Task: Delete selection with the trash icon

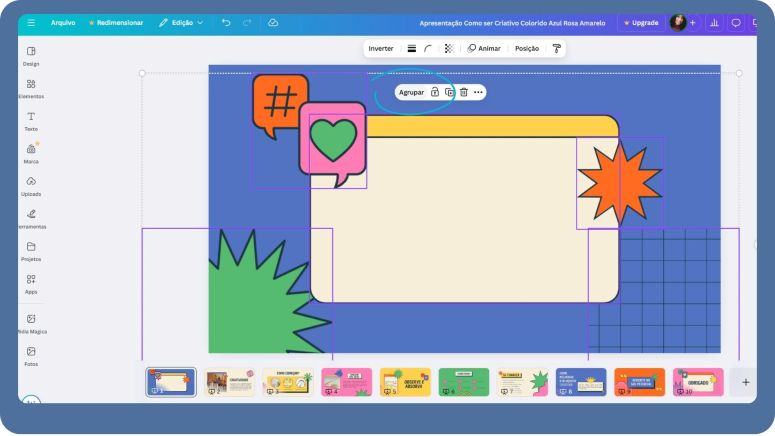Action: [463, 92]
